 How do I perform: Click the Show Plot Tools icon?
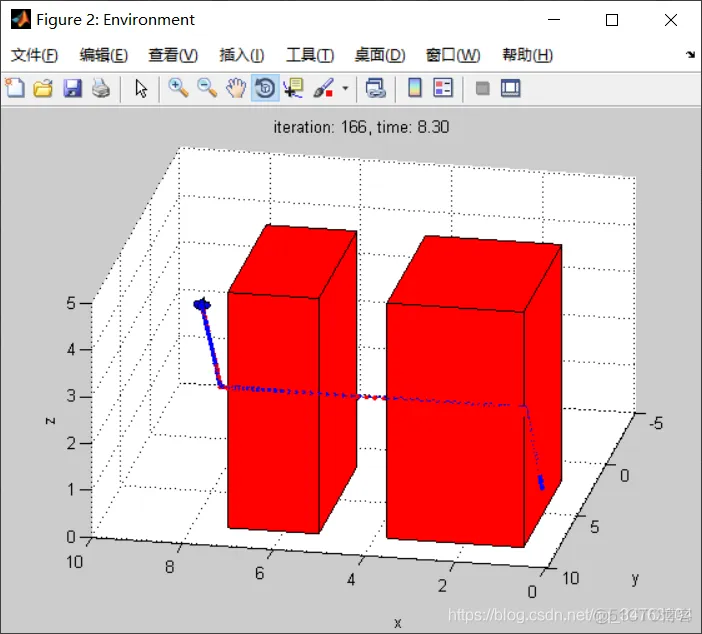(x=510, y=88)
